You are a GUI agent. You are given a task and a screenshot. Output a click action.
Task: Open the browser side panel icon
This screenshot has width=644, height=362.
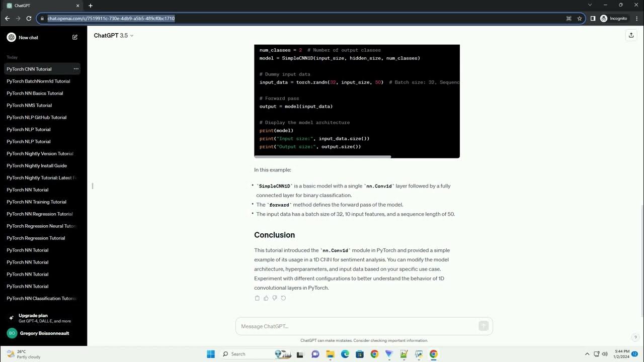(593, 18)
